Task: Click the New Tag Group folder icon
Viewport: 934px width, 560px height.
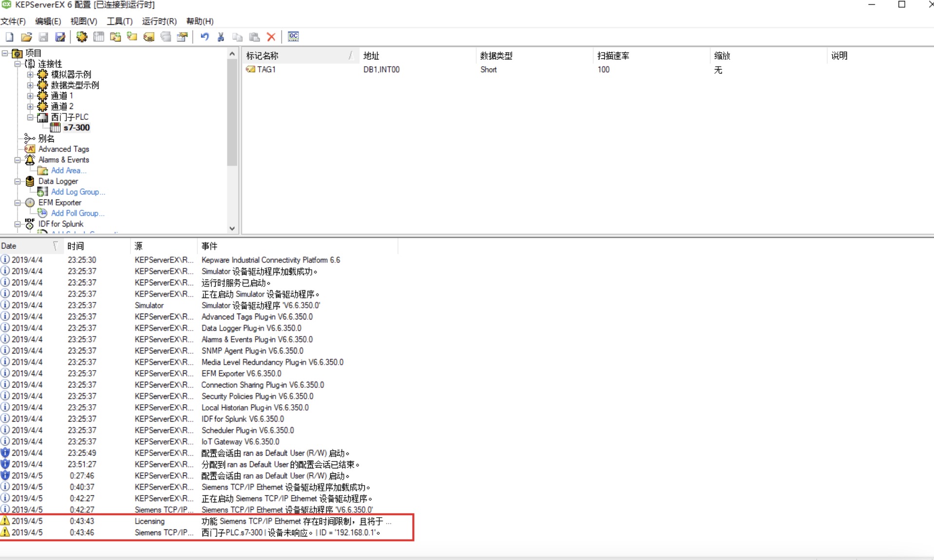Action: click(x=115, y=37)
